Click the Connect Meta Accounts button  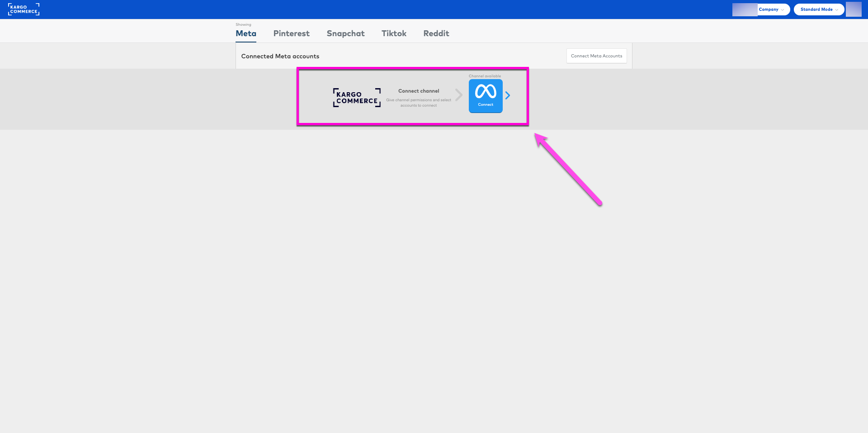[x=596, y=56]
